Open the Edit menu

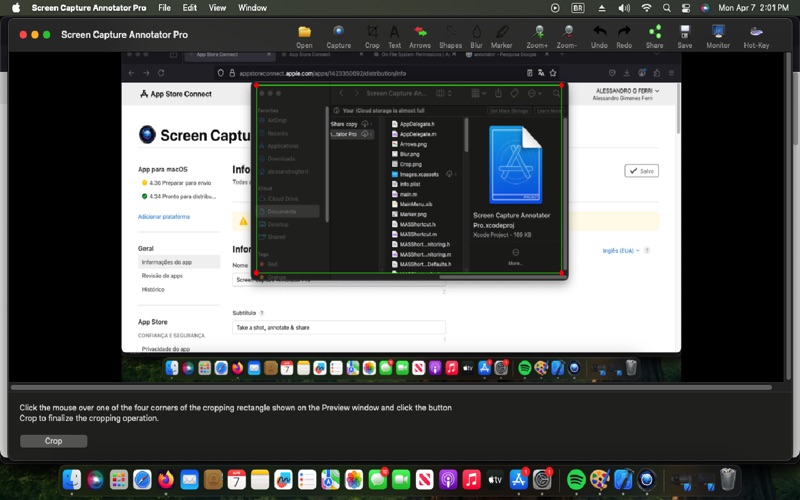[189, 8]
